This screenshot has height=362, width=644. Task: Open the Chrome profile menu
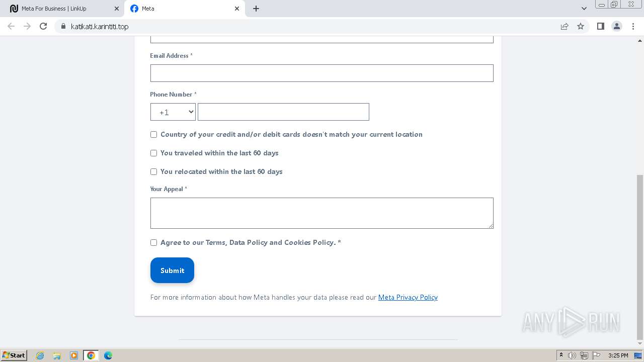617,26
